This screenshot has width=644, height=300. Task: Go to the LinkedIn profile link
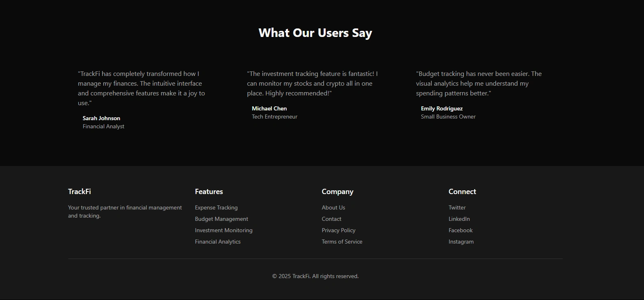pyautogui.click(x=459, y=219)
